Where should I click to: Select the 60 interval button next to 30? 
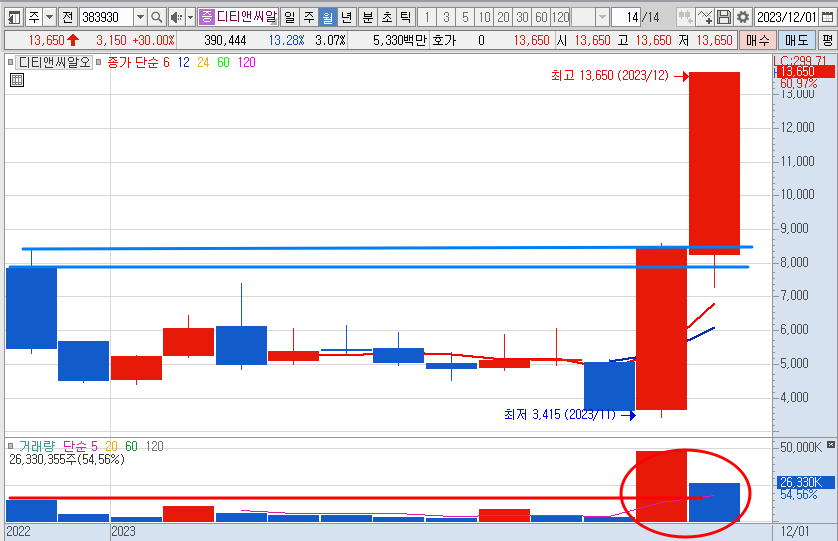[541, 18]
